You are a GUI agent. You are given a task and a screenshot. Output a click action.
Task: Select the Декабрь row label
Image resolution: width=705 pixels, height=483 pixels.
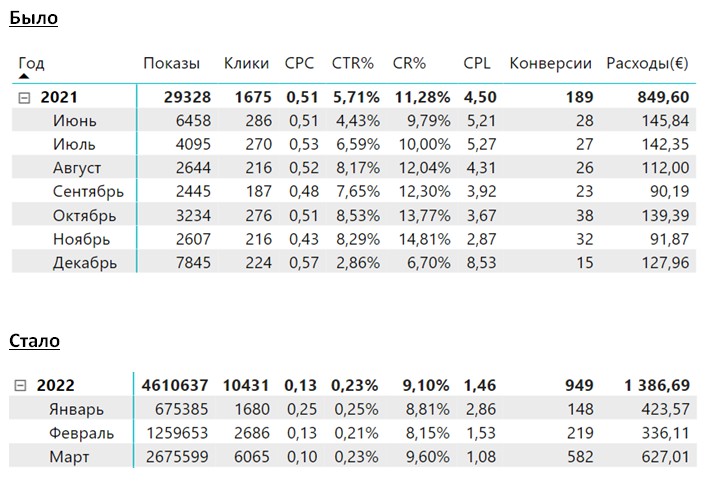pos(84,263)
